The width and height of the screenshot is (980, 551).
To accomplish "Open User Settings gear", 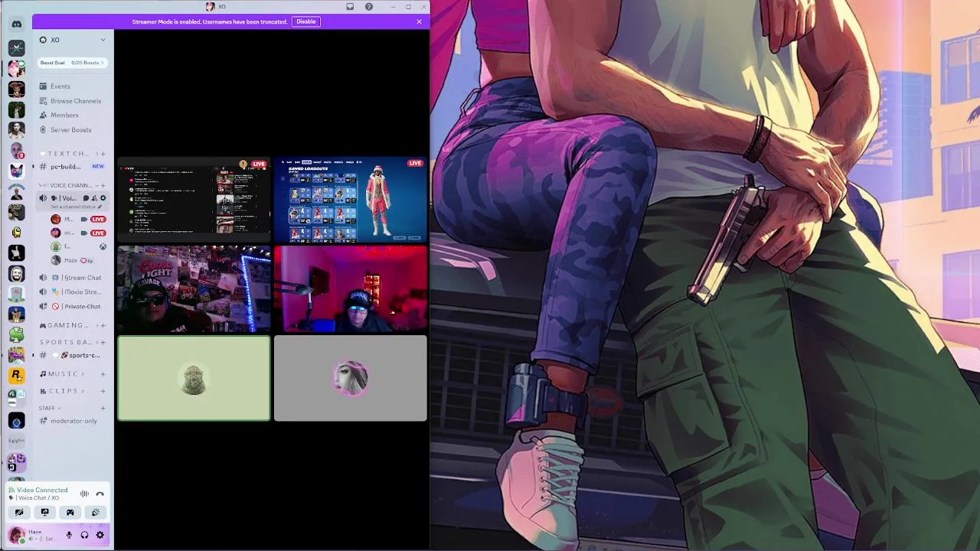I will (x=100, y=535).
